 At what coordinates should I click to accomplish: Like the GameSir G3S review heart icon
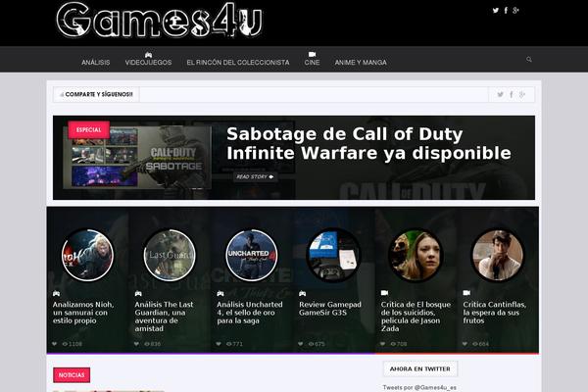301,344
